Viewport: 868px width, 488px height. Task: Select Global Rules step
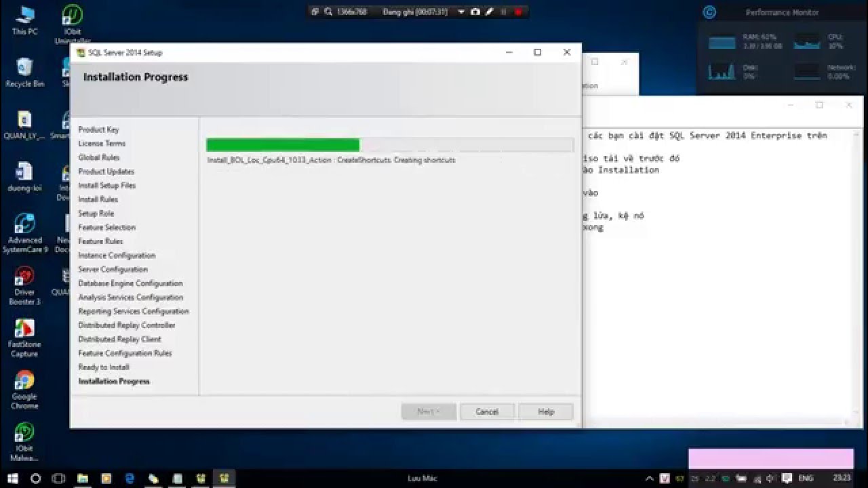(x=99, y=157)
